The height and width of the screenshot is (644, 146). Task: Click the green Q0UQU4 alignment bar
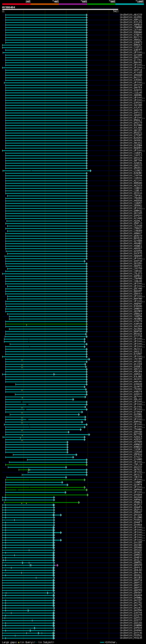(47, 495)
